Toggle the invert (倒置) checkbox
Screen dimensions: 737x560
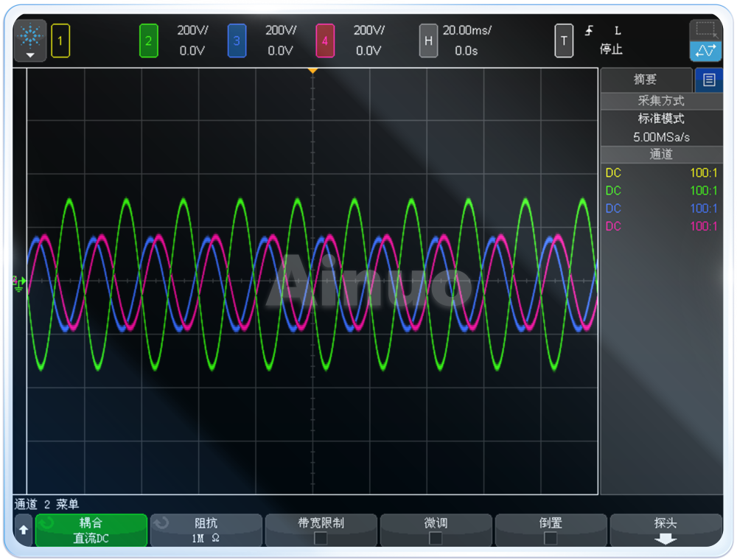(x=551, y=539)
